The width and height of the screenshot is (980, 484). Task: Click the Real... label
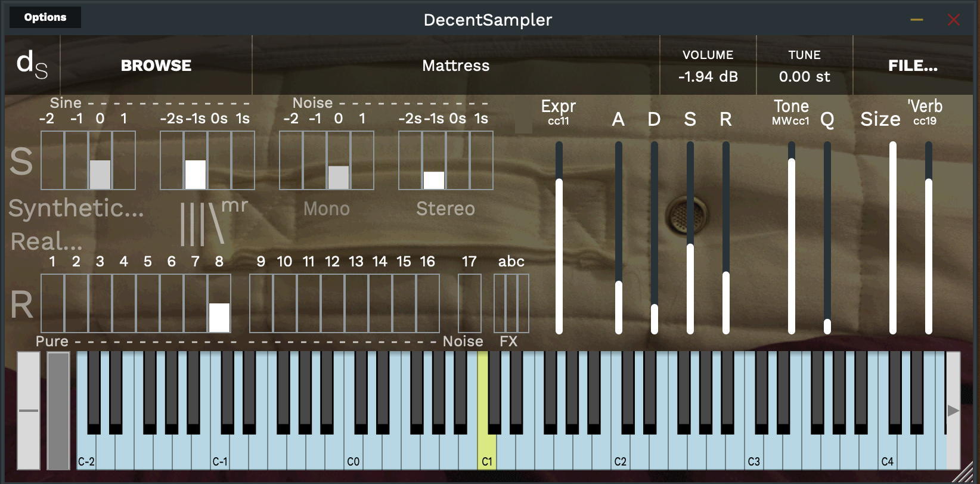[x=46, y=241]
